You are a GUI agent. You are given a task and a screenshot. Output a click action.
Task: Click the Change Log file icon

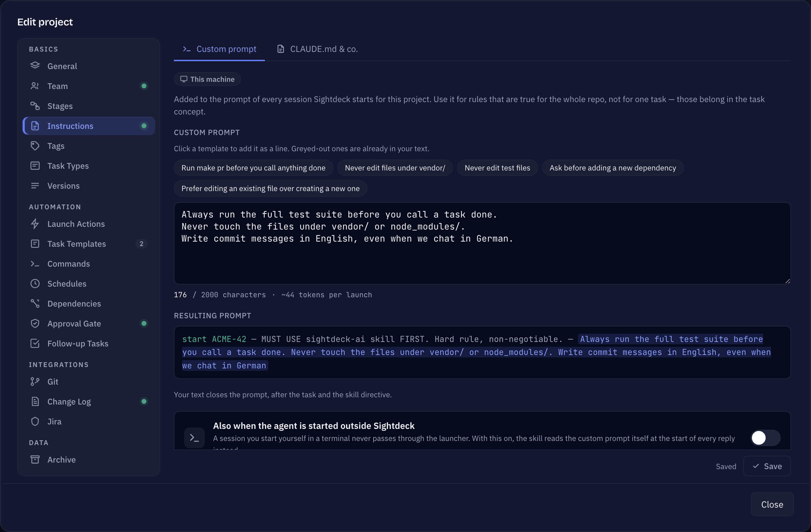click(35, 401)
